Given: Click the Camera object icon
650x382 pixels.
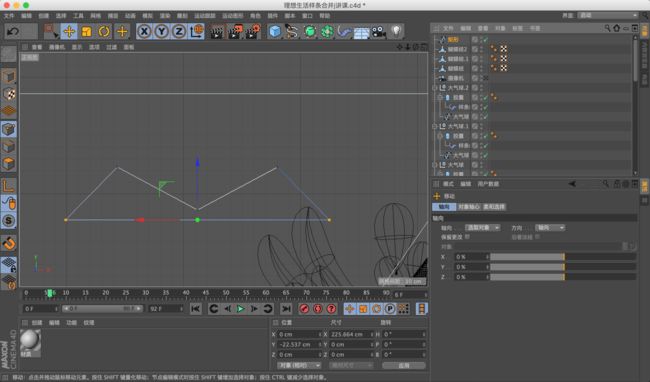Looking at the screenshot, I should [378, 31].
